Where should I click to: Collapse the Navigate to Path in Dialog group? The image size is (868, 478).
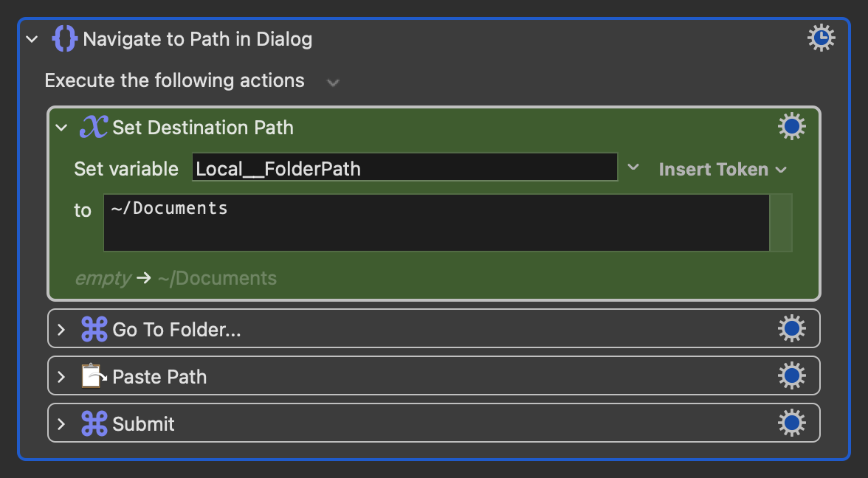pyautogui.click(x=32, y=39)
